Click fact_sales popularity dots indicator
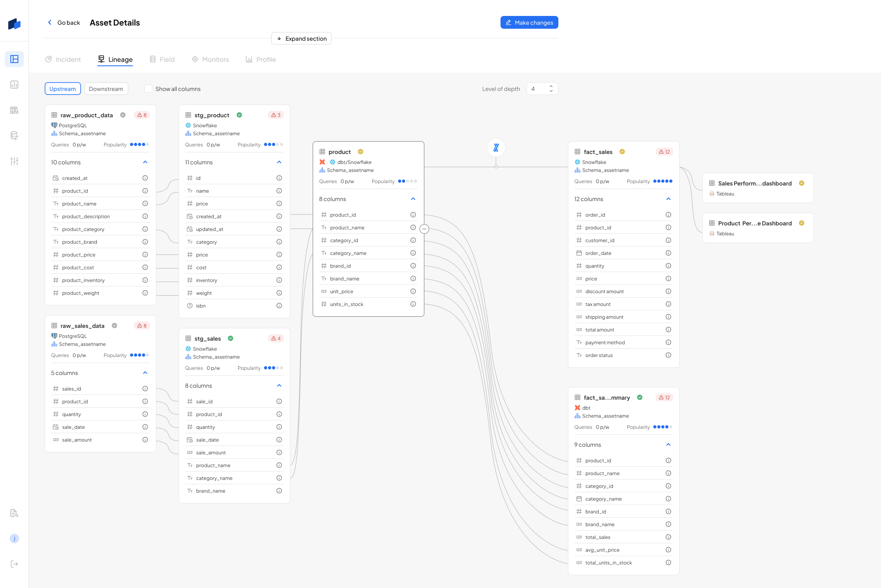881x588 pixels. [x=663, y=181]
